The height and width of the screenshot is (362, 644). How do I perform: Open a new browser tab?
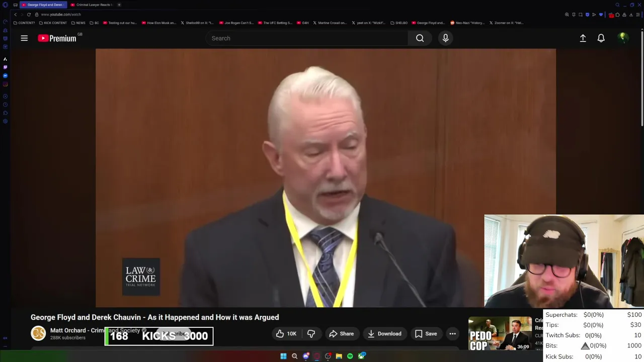click(119, 5)
